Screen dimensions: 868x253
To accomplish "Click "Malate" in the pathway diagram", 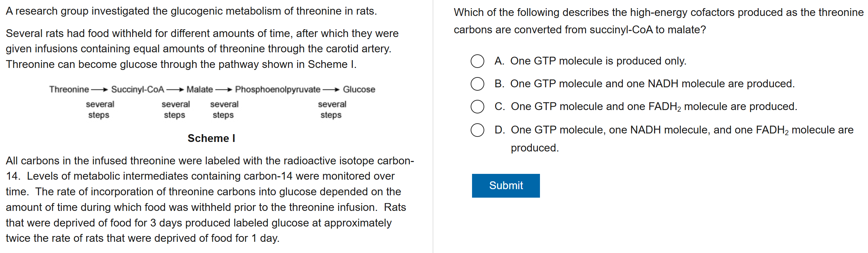I will pyautogui.click(x=200, y=89).
